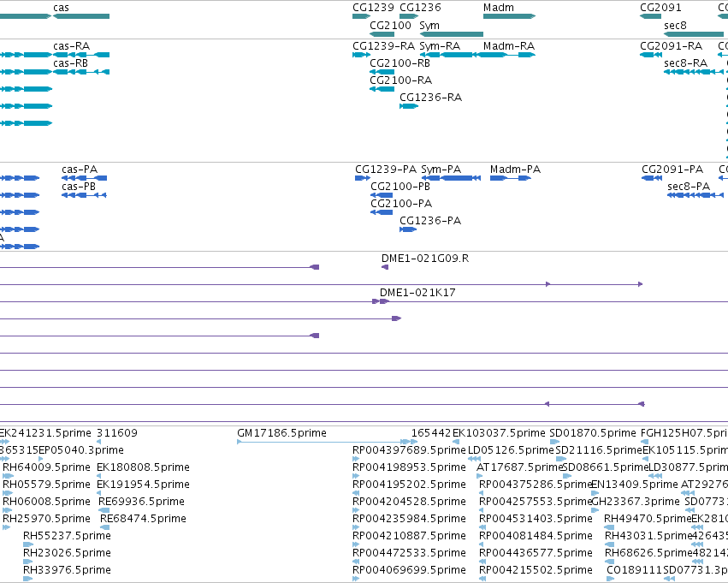Click the CG1236-PA protein label
This screenshot has width=728, height=583.
coord(430,221)
